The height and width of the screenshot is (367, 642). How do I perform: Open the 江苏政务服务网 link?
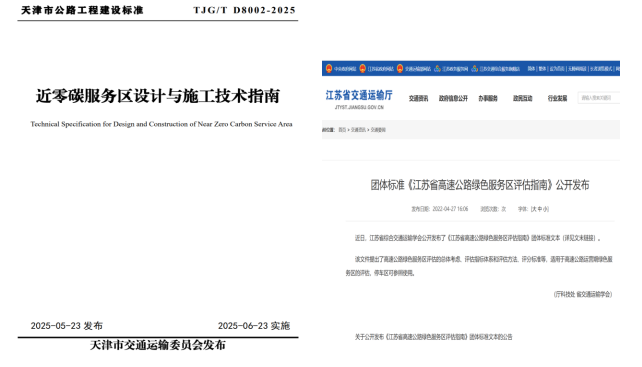(x=455, y=69)
